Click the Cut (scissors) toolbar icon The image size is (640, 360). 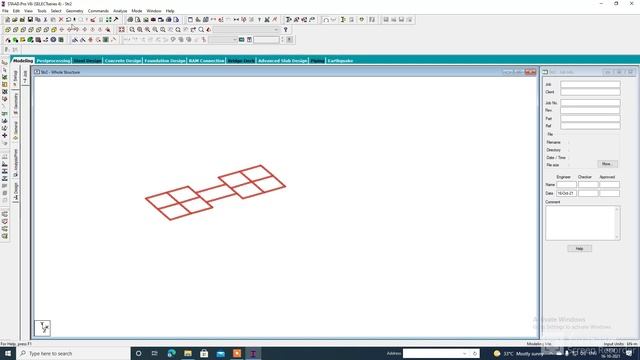45,20
